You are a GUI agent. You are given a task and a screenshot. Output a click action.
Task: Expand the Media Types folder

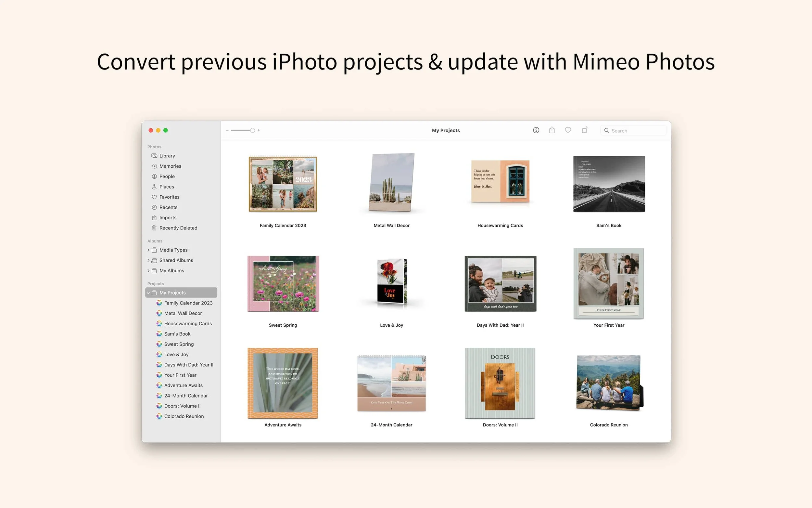(x=148, y=250)
